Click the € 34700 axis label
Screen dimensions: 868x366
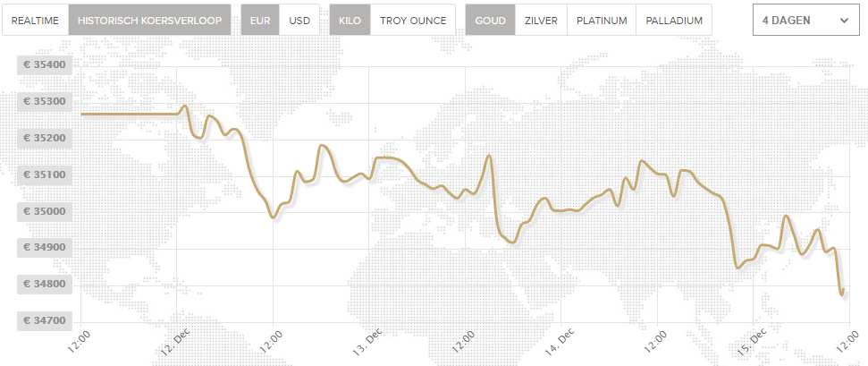[x=45, y=320]
